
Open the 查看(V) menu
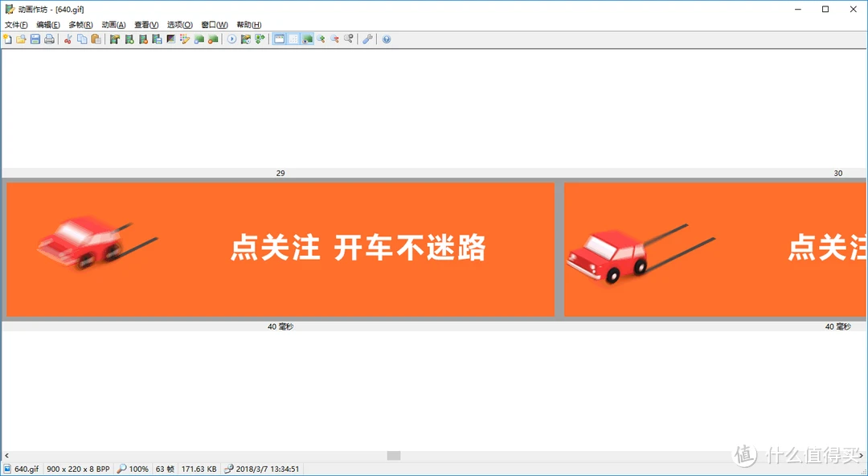pos(146,25)
